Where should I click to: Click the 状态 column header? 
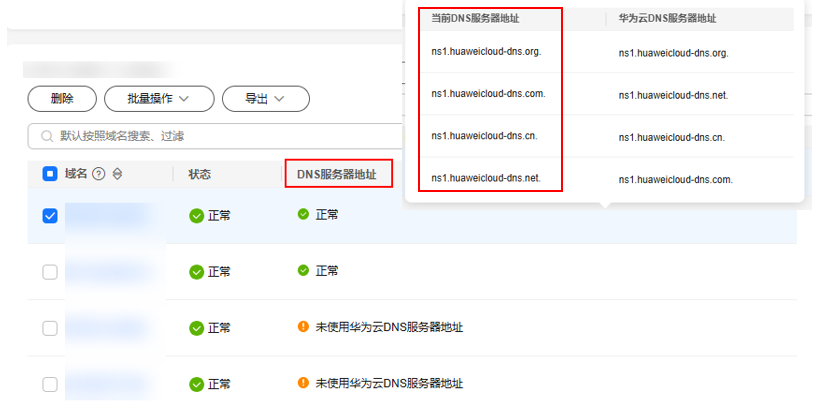tap(199, 174)
